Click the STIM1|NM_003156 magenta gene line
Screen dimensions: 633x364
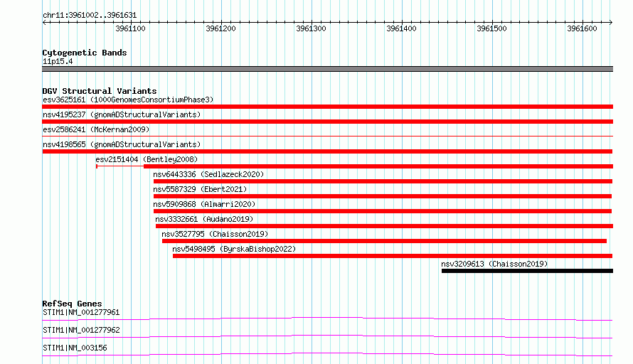[x=327, y=354]
